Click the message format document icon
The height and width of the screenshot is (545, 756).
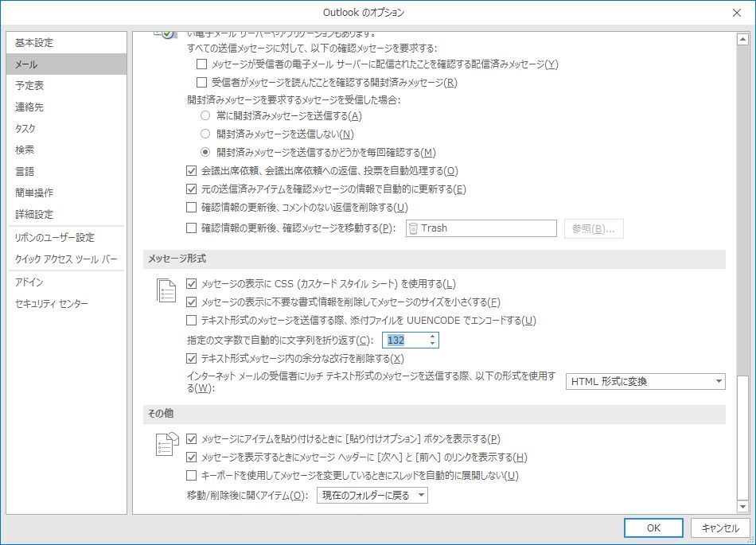click(x=166, y=290)
